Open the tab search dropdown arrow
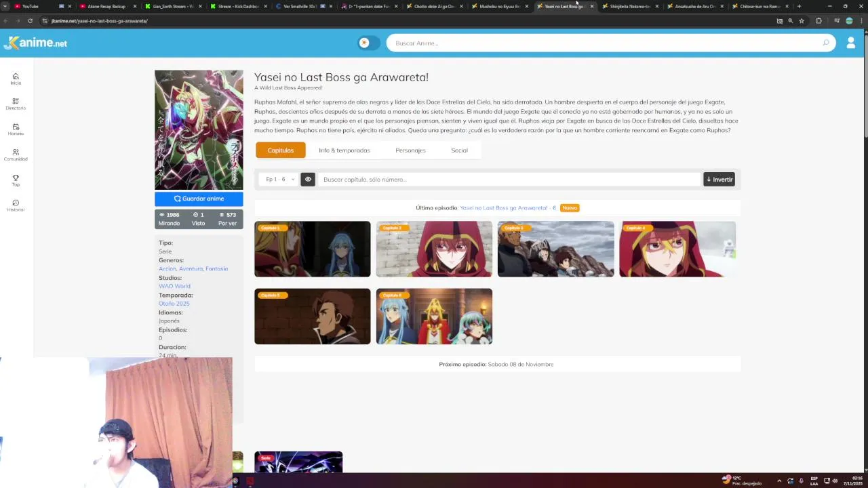The image size is (868, 488). coord(5,6)
